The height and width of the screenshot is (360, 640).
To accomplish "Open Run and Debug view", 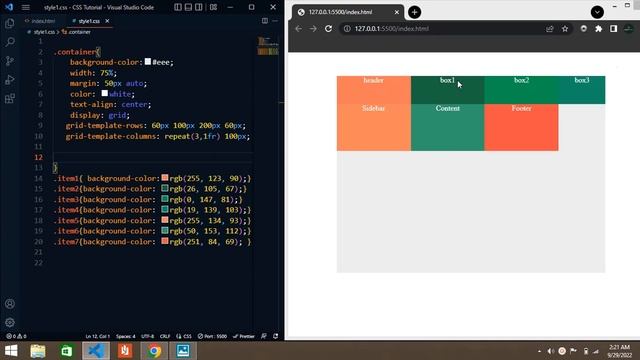I will pyautogui.click(x=10, y=80).
